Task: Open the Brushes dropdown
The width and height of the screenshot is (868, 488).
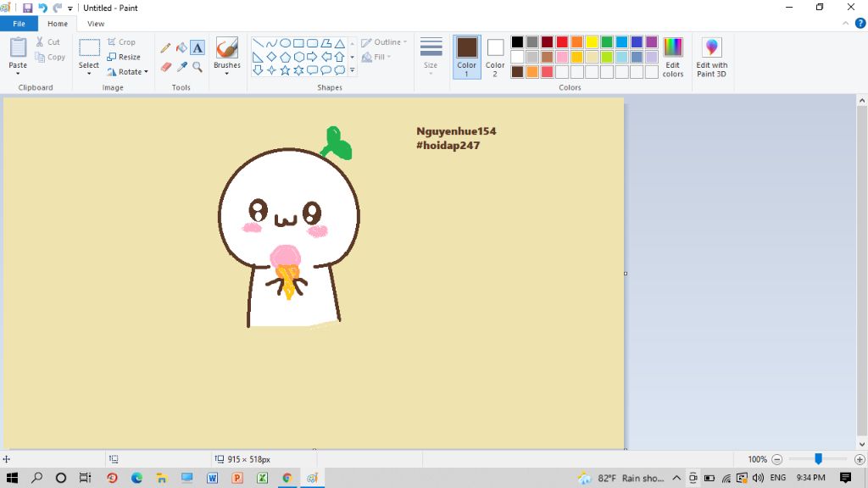Action: pyautogui.click(x=226, y=72)
